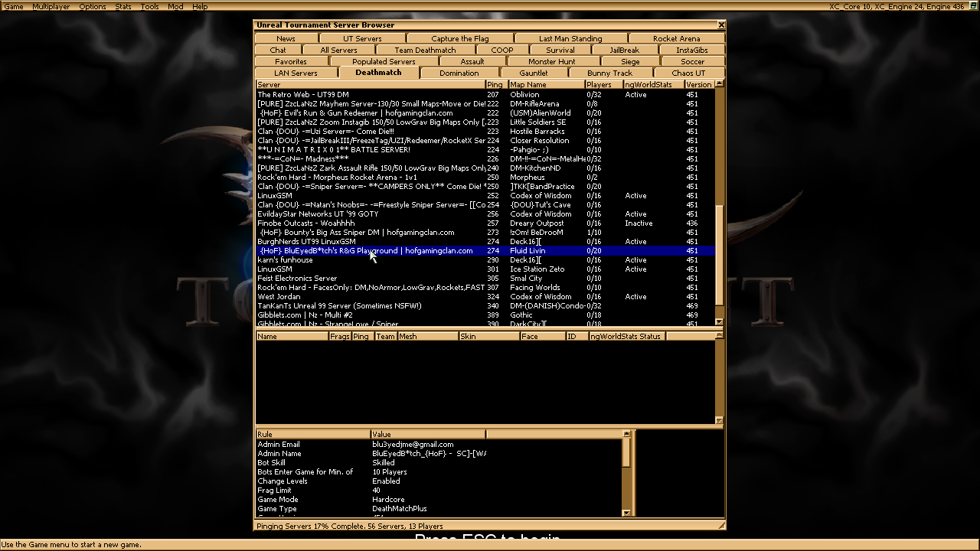Switch to the Favorites tab
Screen dimensions: 980x551
291,61
